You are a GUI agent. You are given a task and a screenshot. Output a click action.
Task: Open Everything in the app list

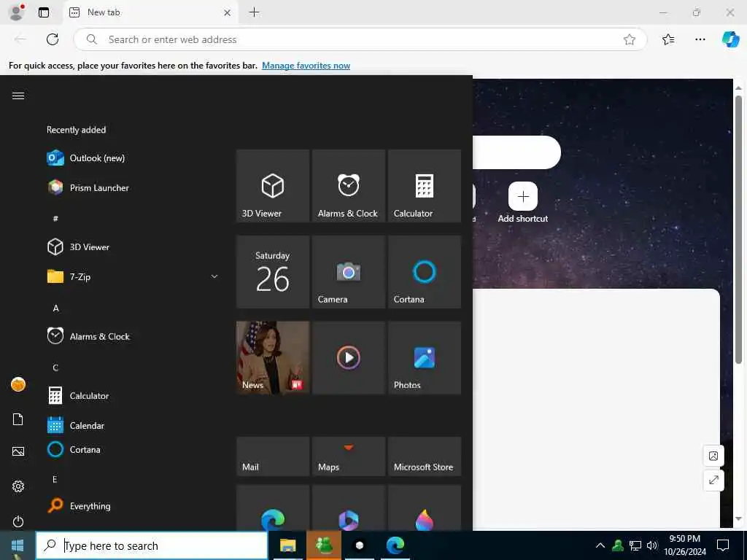(x=133, y=506)
